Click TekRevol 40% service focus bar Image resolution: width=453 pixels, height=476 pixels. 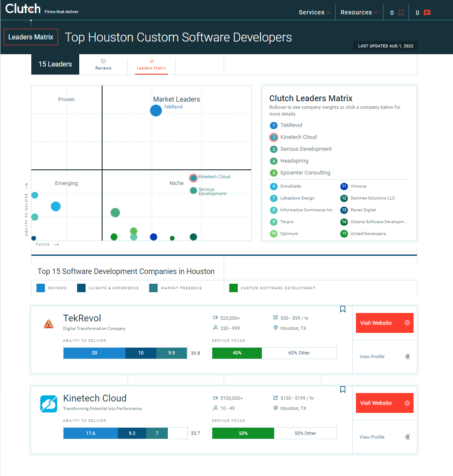tap(237, 353)
